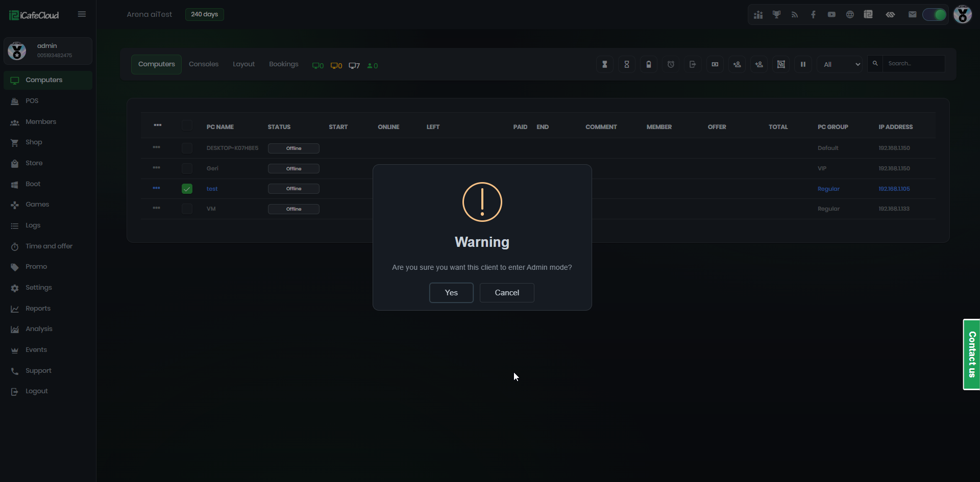Click the alarm clock toolbar icon
Image resolution: width=980 pixels, height=482 pixels.
coord(671,64)
